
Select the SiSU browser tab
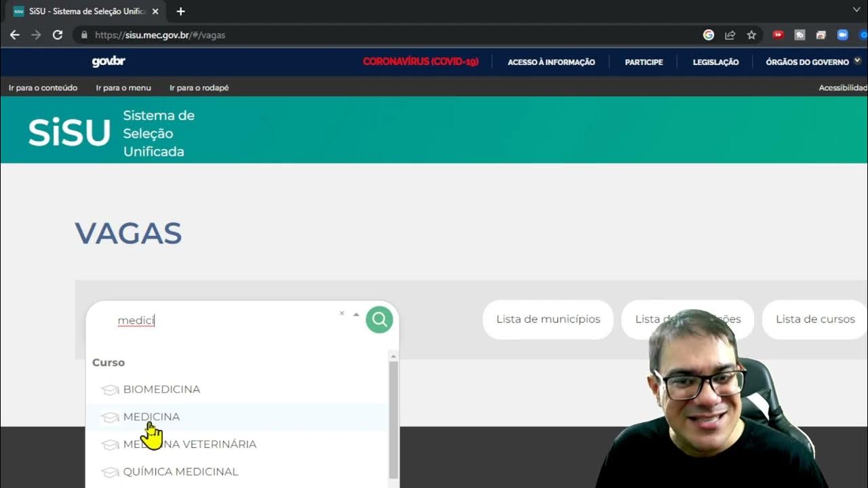pyautogui.click(x=85, y=12)
